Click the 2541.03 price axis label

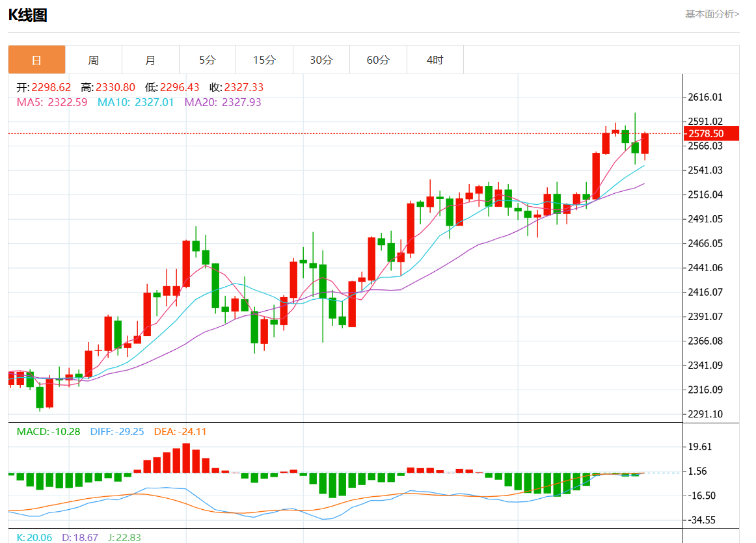coord(705,170)
